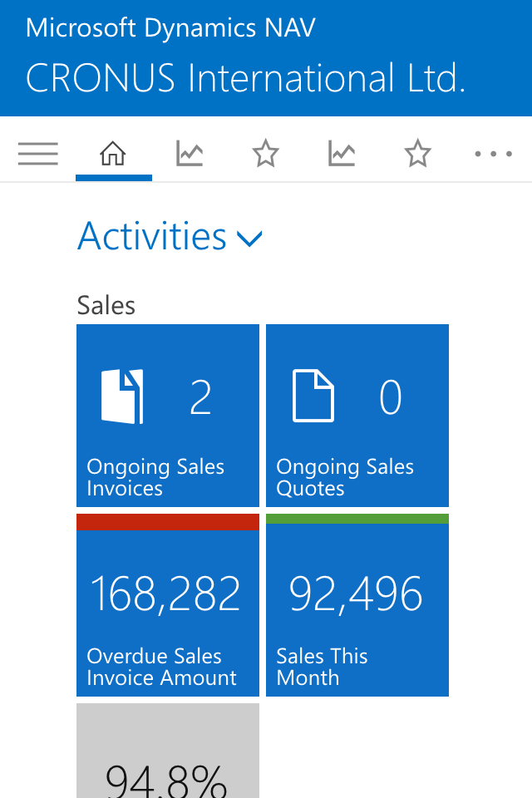The image size is (532, 798).
Task: Open the first chart tab after Home
Action: [x=190, y=153]
